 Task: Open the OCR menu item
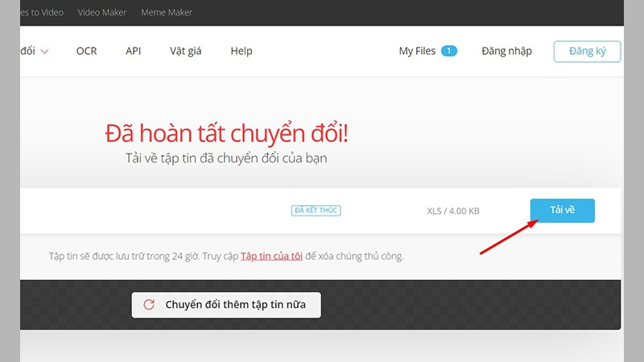[x=87, y=51]
